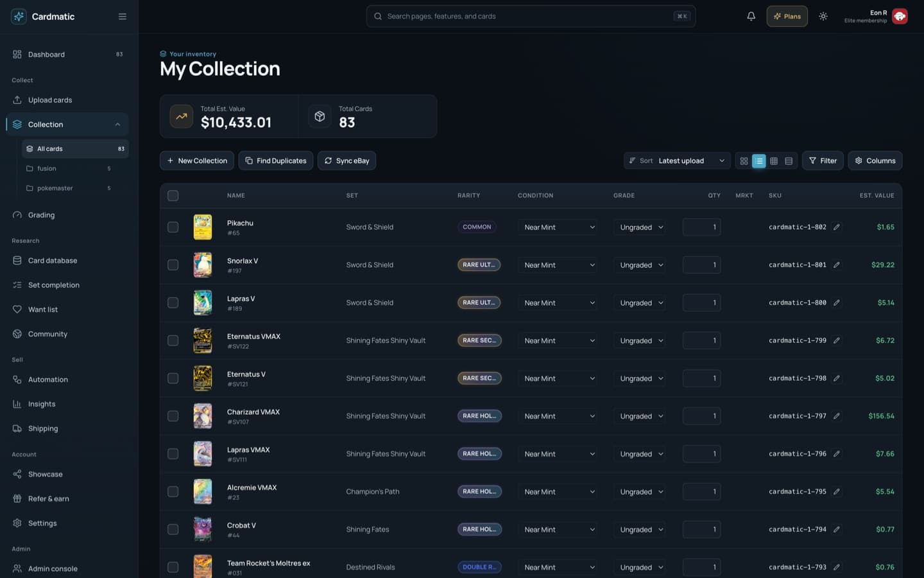Select the Snorlax V row checkbox
This screenshot has width=924, height=578.
click(173, 265)
